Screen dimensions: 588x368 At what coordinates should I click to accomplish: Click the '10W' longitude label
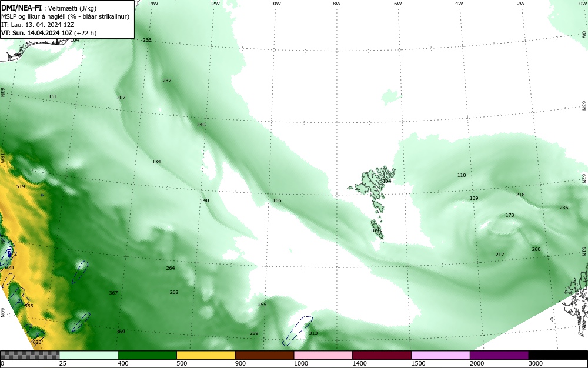pyautogui.click(x=276, y=4)
